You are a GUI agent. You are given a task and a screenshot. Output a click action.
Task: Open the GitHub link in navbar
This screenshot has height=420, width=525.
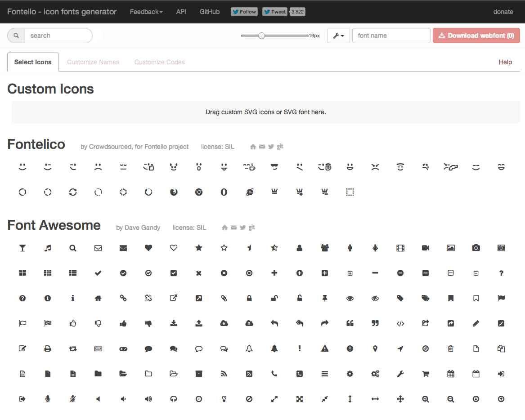pyautogui.click(x=210, y=12)
